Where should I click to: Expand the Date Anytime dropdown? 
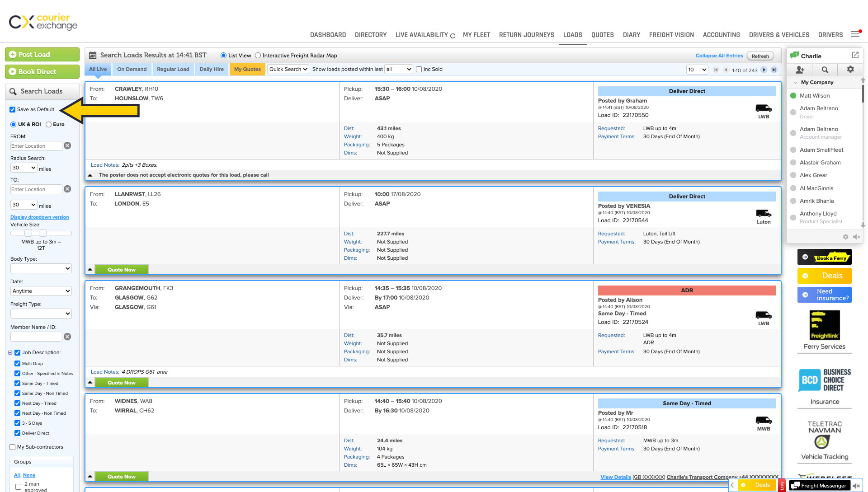tap(41, 291)
